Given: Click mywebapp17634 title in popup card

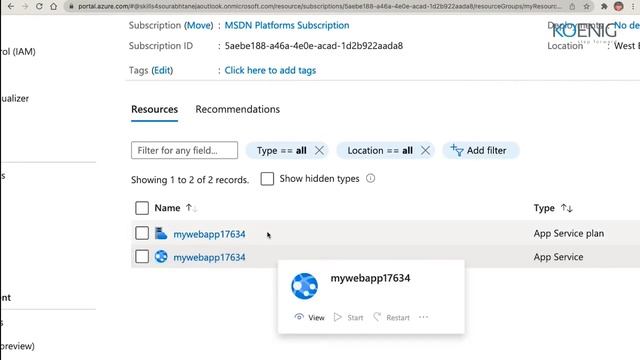Looking at the screenshot, I should click(370, 278).
